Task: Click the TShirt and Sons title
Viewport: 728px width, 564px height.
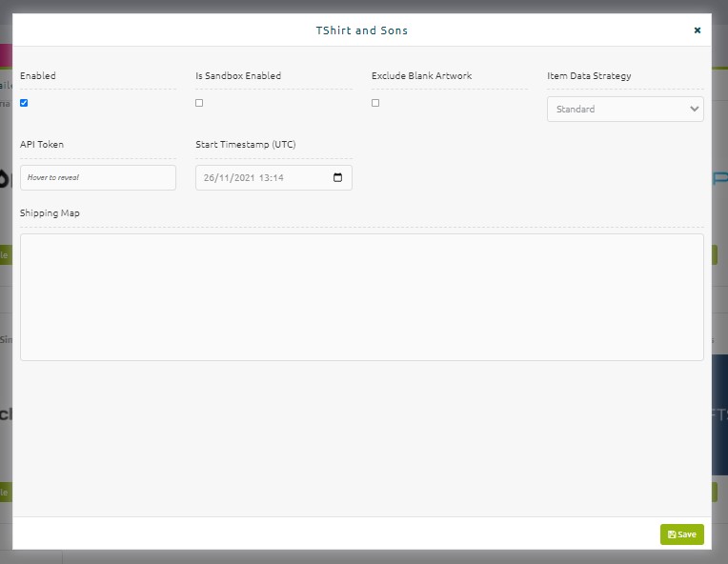Action: (x=362, y=30)
